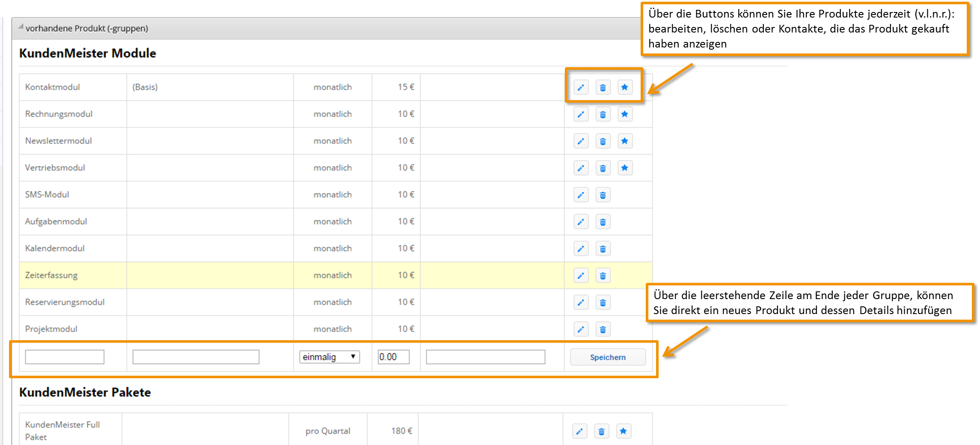Delete the Kontaktmodul product
The width and height of the screenshot is (980, 445).
tap(603, 87)
